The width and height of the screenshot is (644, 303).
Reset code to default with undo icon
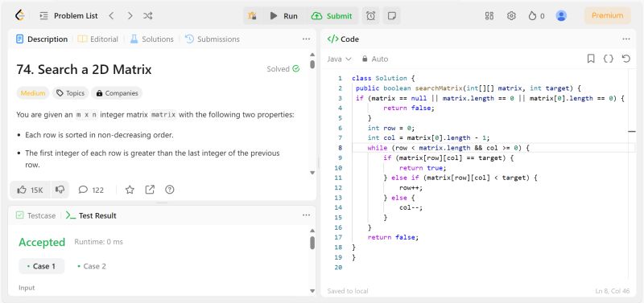pos(625,59)
